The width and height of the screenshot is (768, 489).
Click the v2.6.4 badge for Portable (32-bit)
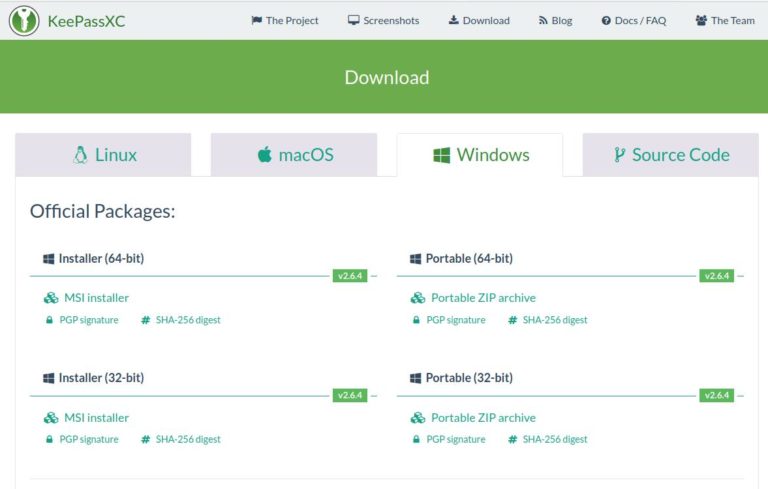tap(717, 395)
